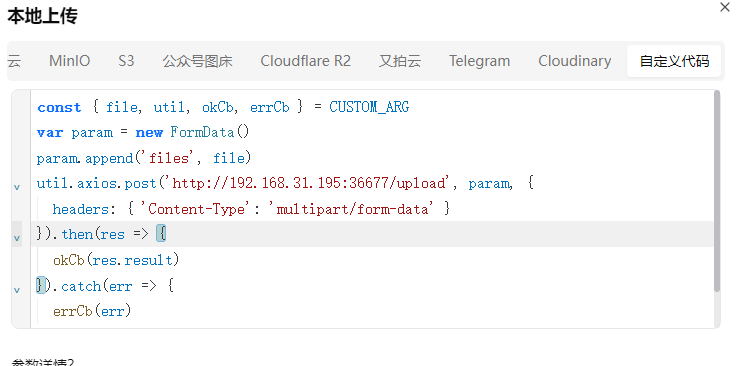This screenshot has width=741, height=366.
Task: Click the errCb(err) line in the editor
Action: point(92,311)
